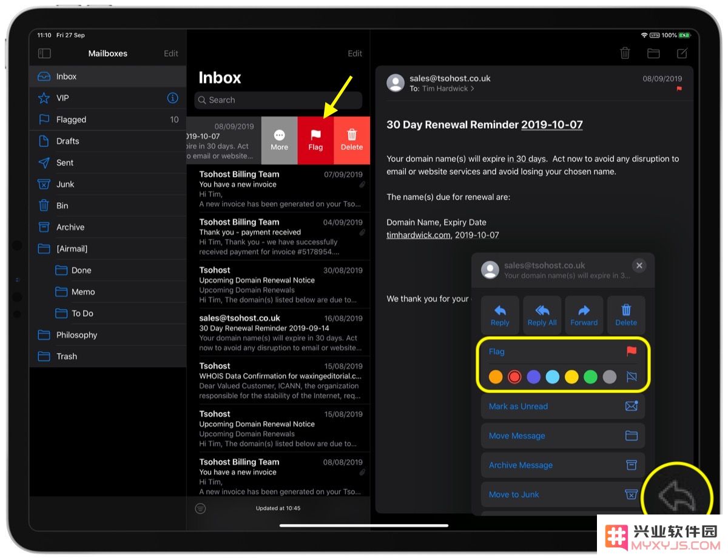
Task: Select Move Message option
Action: (563, 436)
